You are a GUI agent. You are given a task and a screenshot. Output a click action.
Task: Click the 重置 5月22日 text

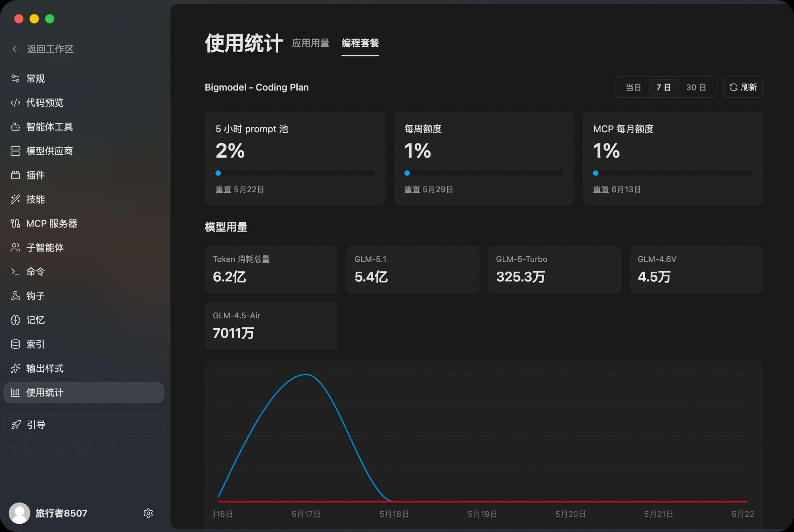point(240,189)
